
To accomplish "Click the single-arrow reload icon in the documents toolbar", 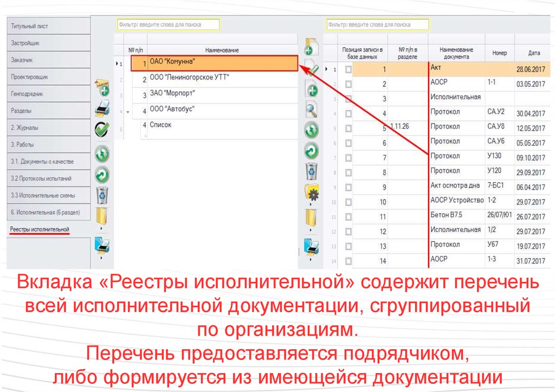I will [x=311, y=151].
